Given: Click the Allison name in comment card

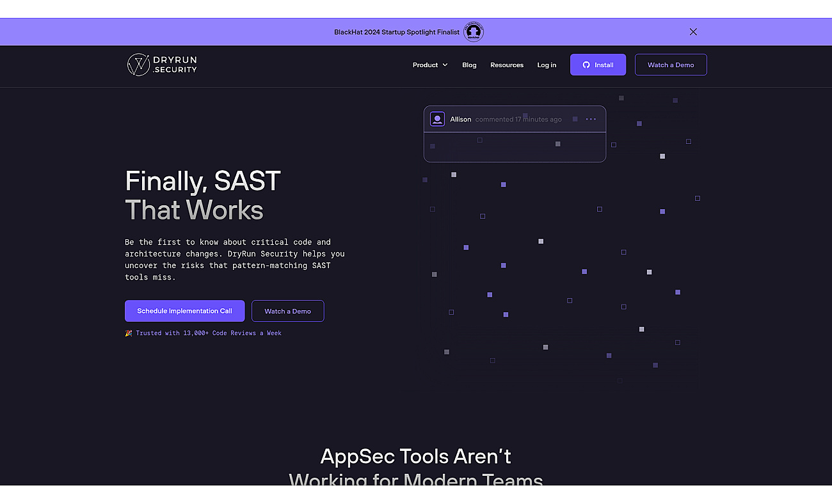Looking at the screenshot, I should tap(461, 120).
